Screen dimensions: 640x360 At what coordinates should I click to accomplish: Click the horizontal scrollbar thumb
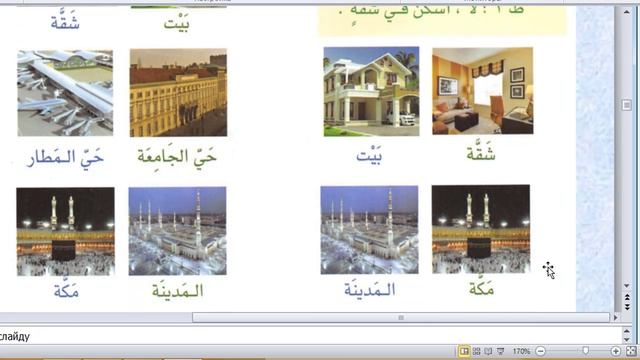point(401,318)
